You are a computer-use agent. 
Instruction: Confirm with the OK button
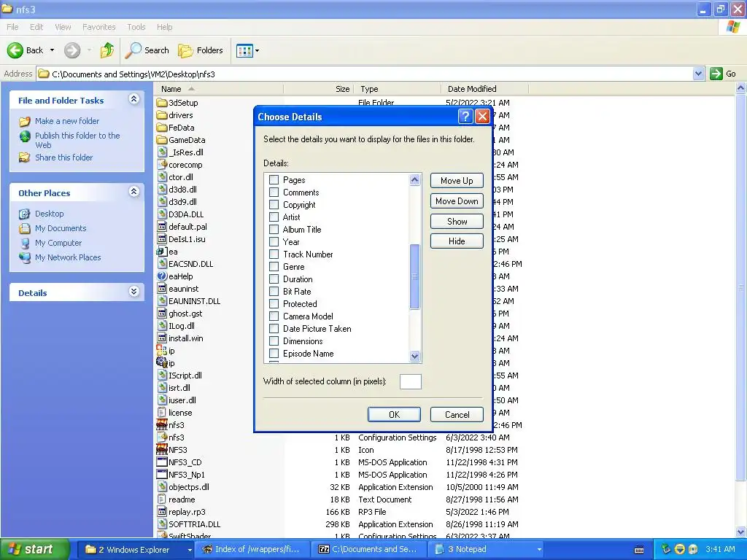394,415
